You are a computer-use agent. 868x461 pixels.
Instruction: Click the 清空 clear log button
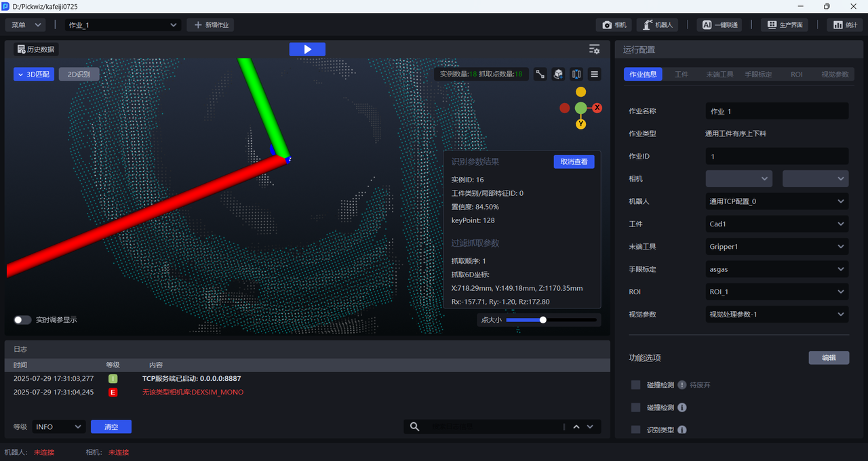[x=111, y=426]
